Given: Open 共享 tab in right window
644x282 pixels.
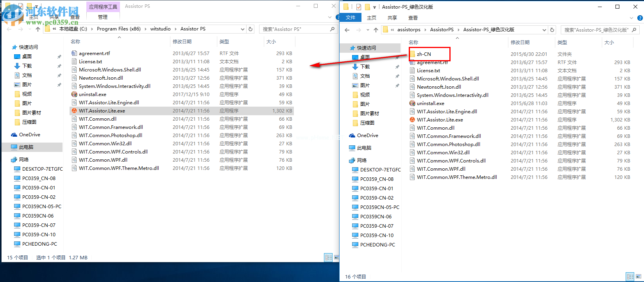Looking at the screenshot, I should point(392,18).
